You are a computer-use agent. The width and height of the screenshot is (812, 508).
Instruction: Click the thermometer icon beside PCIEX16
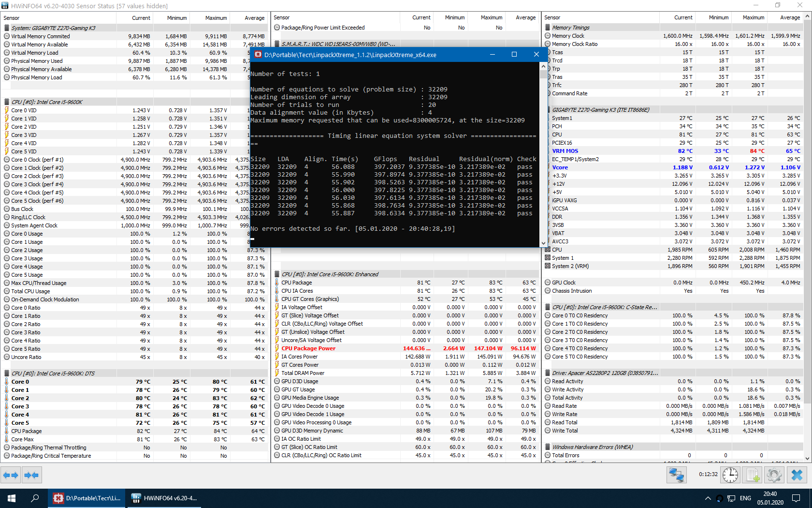(x=548, y=143)
